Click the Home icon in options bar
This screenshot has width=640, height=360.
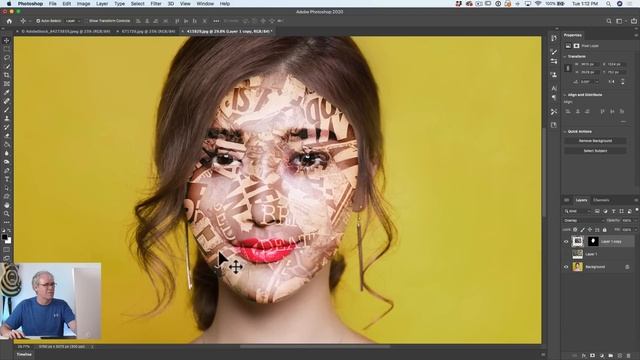[x=9, y=21]
